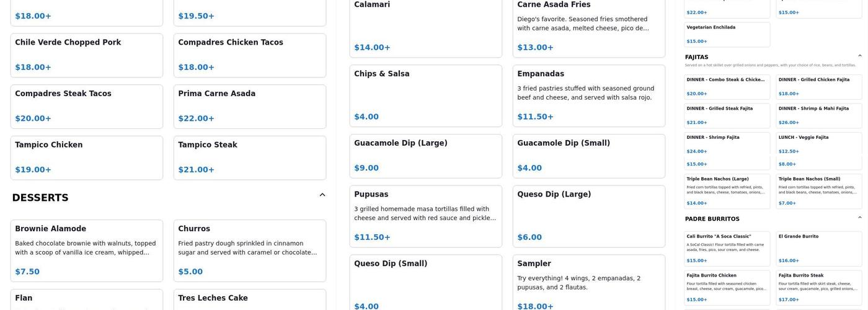Screen dimensions: 868x310
Task: Select the Empanadas appetizer card
Action: click(589, 95)
